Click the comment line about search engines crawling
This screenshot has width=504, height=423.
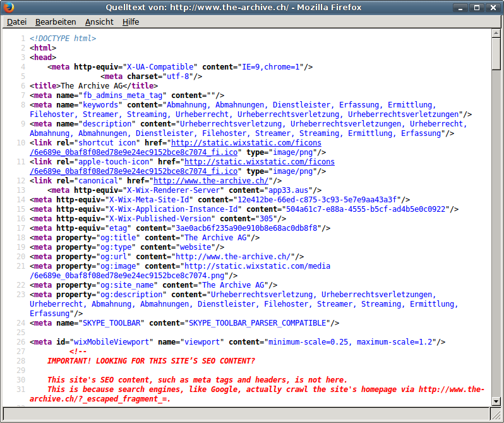point(257,395)
